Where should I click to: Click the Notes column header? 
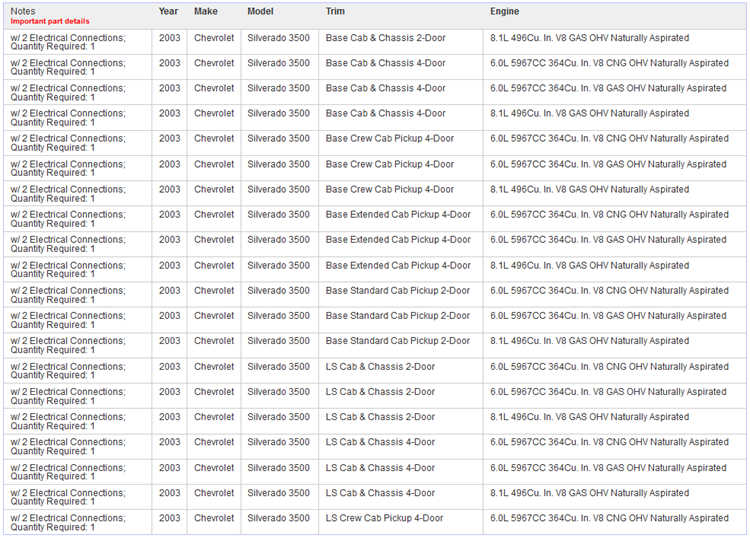tap(23, 11)
